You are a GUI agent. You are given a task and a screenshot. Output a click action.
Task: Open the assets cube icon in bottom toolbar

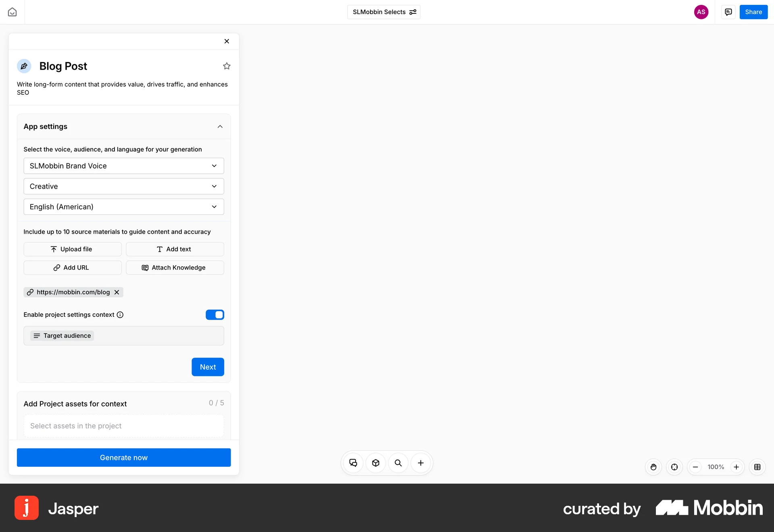pyautogui.click(x=375, y=463)
